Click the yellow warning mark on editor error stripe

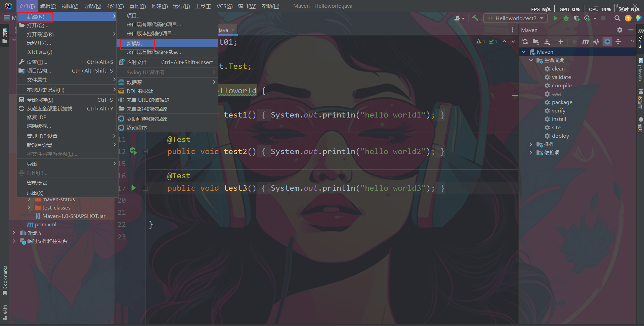click(x=515, y=96)
